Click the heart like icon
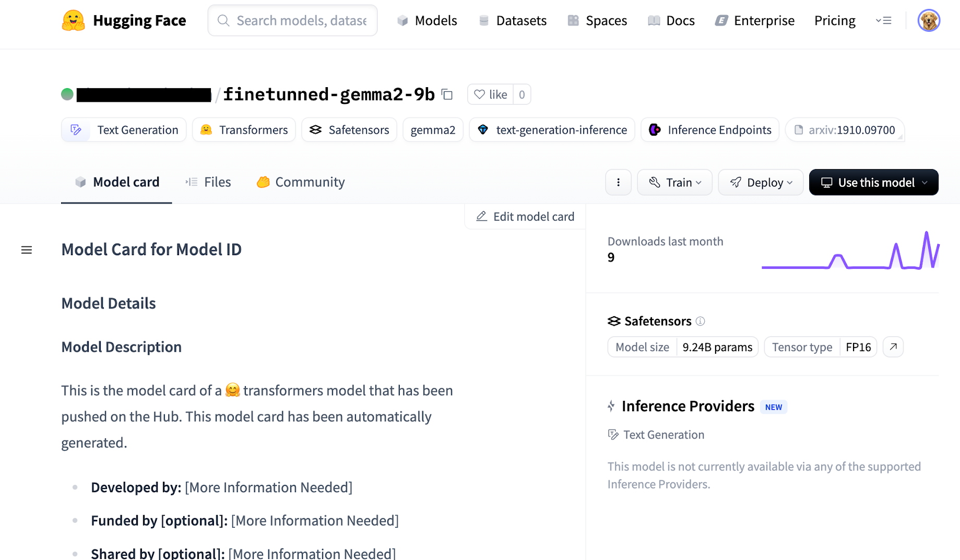 479,94
